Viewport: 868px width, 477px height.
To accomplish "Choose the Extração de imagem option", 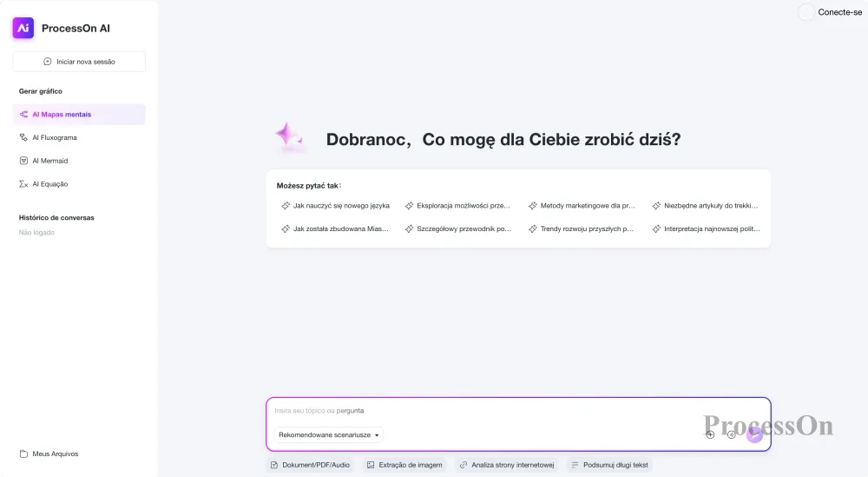I will click(404, 465).
